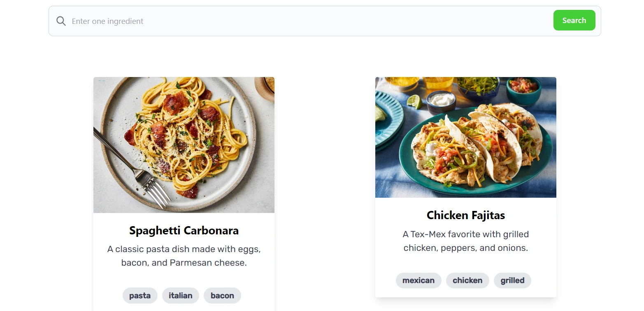The image size is (644, 311).
Task: Click the Chicken Fajitas recipe title
Action: click(465, 215)
